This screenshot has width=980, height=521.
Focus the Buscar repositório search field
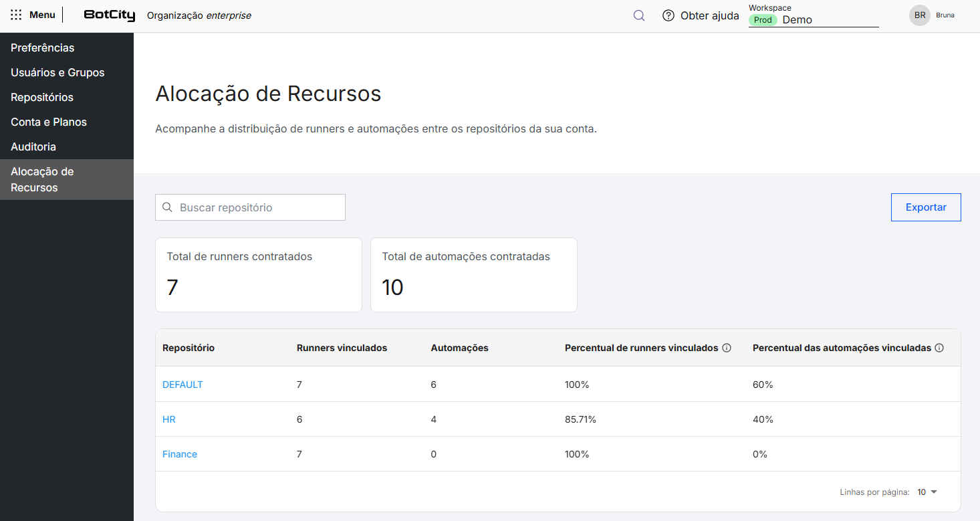pyautogui.click(x=250, y=207)
